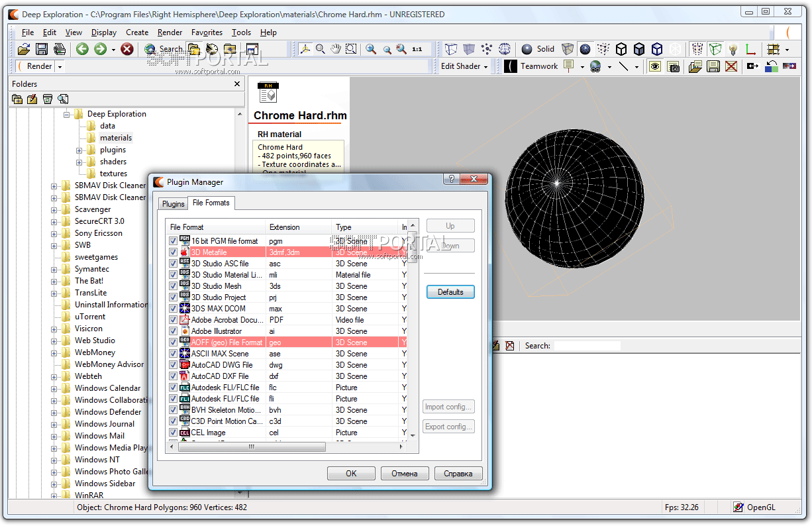Open the Tools menu
812x526 pixels.
click(x=241, y=32)
